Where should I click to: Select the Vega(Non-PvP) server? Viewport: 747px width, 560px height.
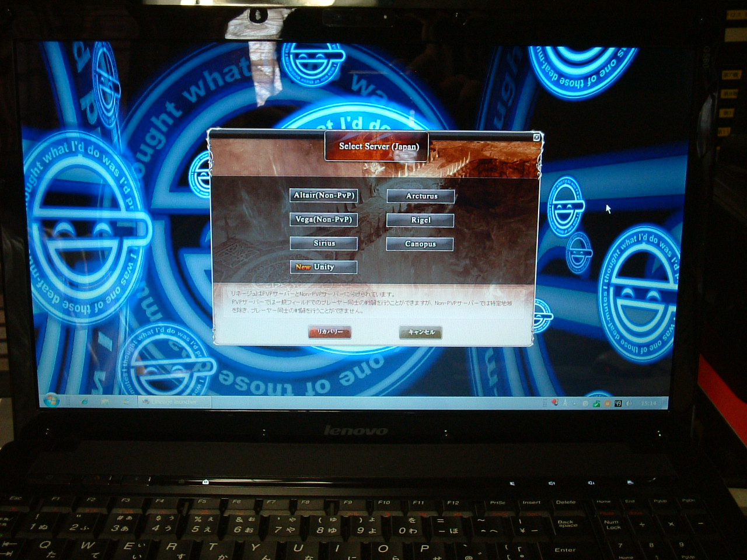(x=323, y=219)
